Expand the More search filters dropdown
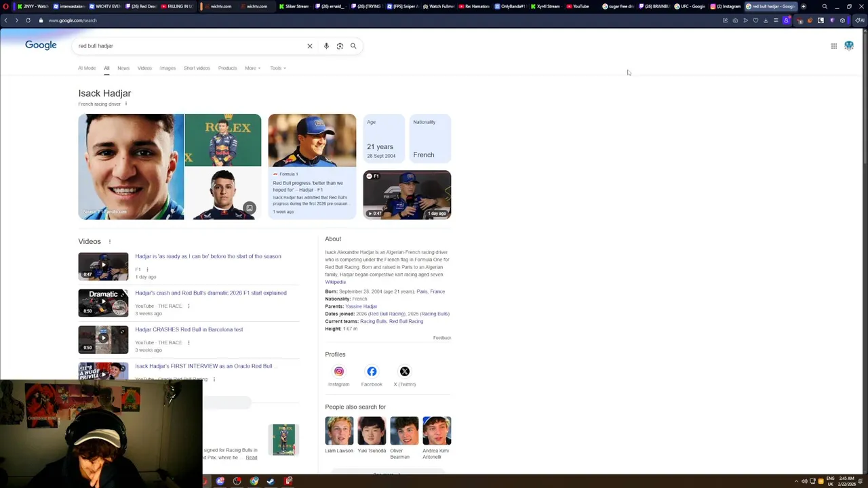The image size is (868, 488). point(252,68)
